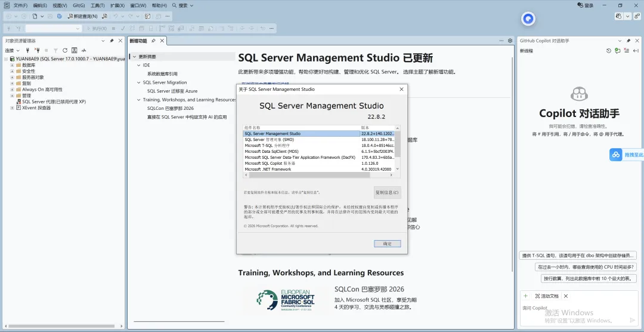Click the redo arrow in top toolbar
Screen dimensions: 644x332
pyautogui.click(x=131, y=16)
